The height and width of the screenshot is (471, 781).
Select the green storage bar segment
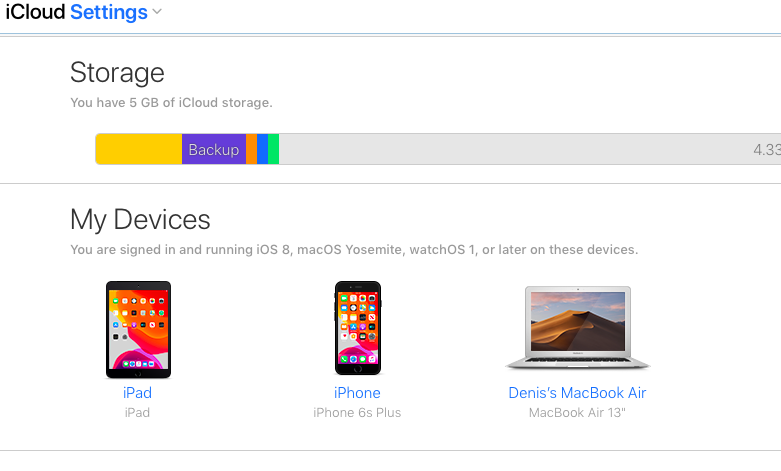273,149
